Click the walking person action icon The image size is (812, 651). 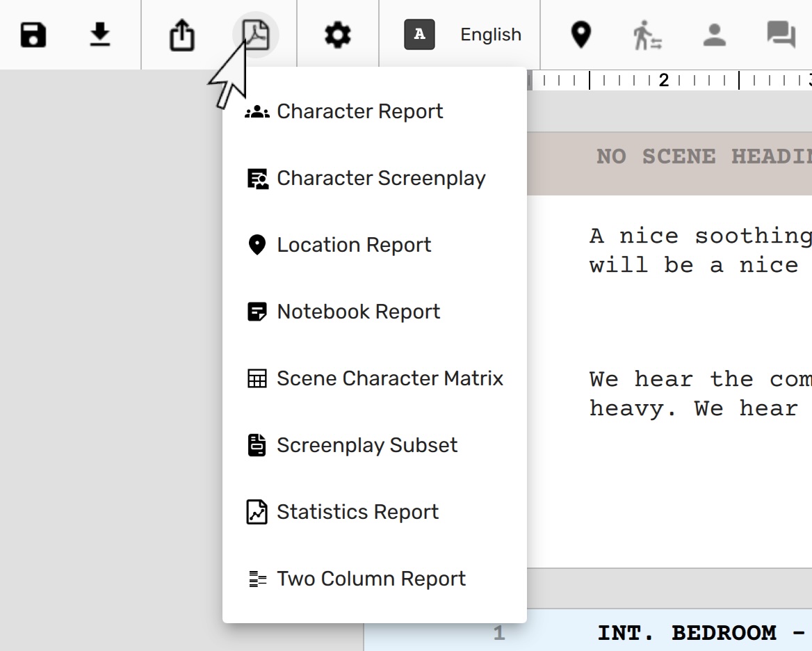(x=647, y=35)
